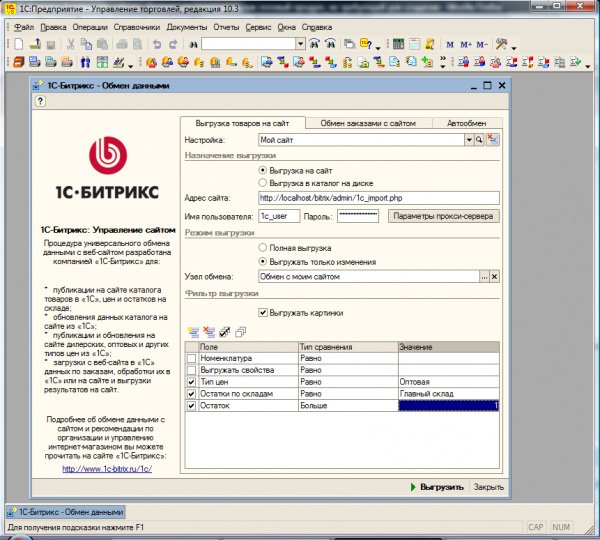The width and height of the screenshot is (600, 540).
Task: Open Узел обмена selection ellipsis button
Action: (x=484, y=276)
